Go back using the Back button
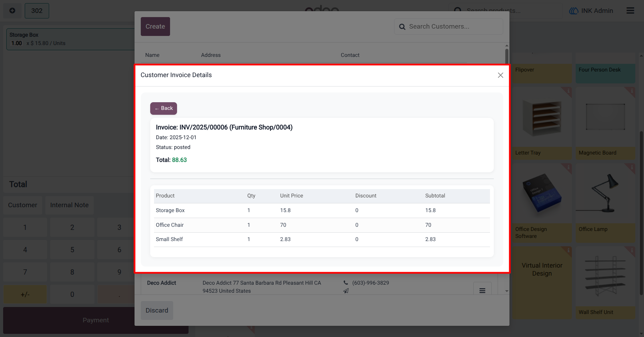Image resolution: width=644 pixels, height=337 pixels. 163,108
